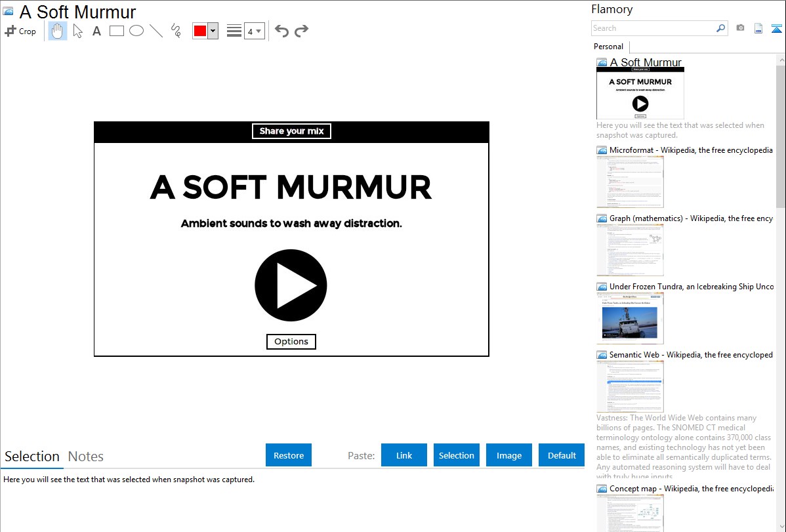Open the Concept map snapshot thumbnail
Image resolution: width=786 pixels, height=532 pixels.
pos(630,513)
